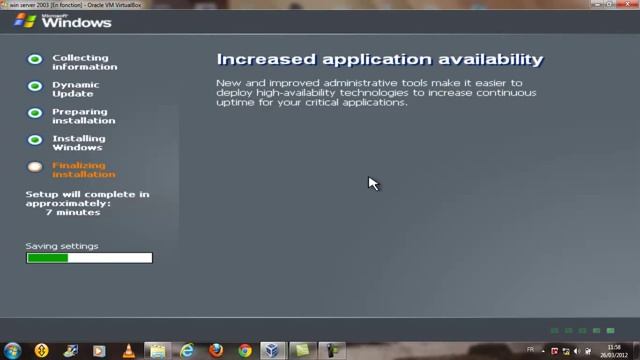
Task: Click the Collecting information step bullet
Action: pos(35,59)
